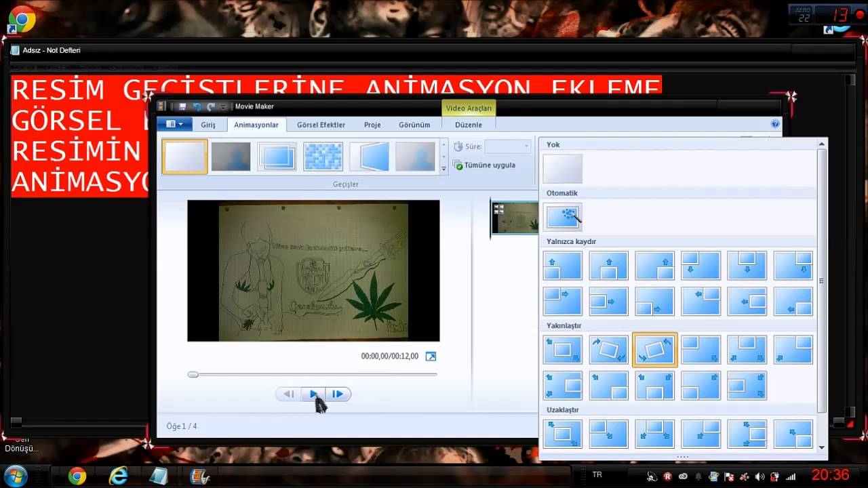
Task: Click the Redo arrow in the title bar
Action: [x=210, y=106]
